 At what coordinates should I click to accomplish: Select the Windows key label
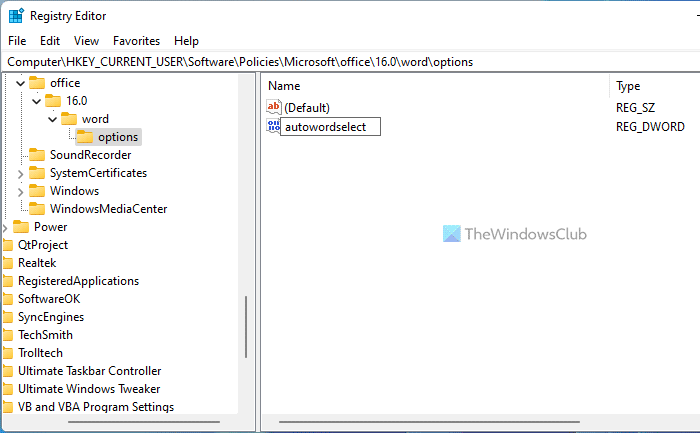(75, 191)
